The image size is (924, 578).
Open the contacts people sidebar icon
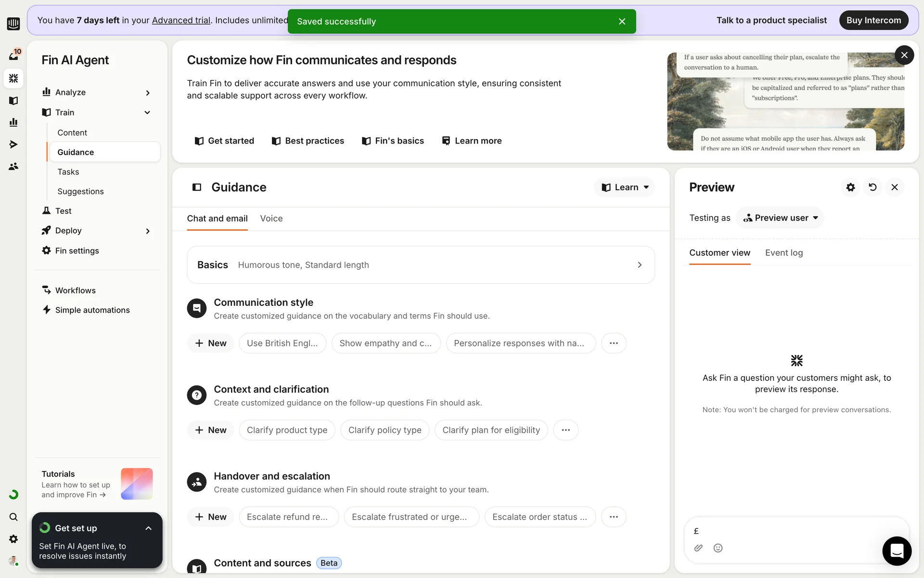click(13, 166)
